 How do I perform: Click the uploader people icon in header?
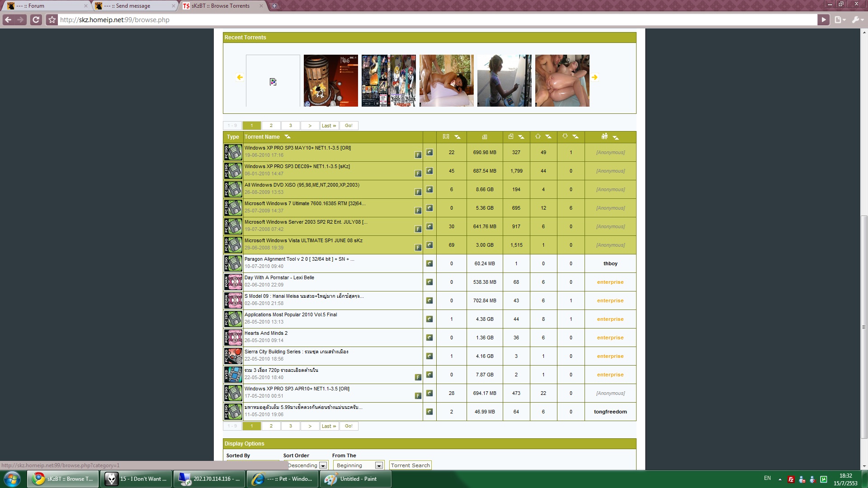pyautogui.click(x=604, y=136)
